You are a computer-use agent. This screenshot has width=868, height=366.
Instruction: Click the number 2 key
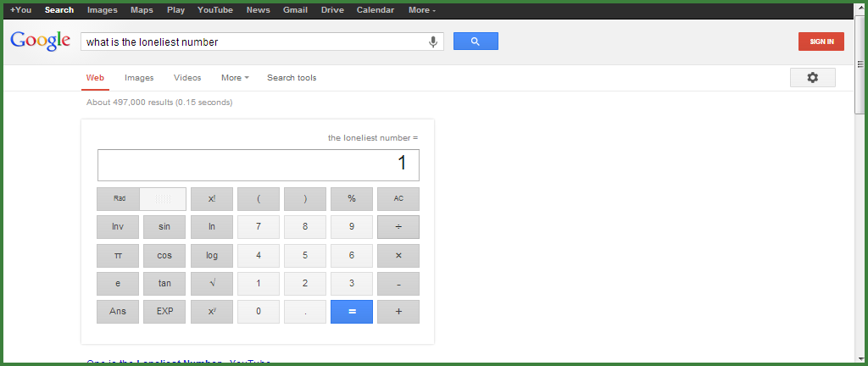[x=305, y=284]
